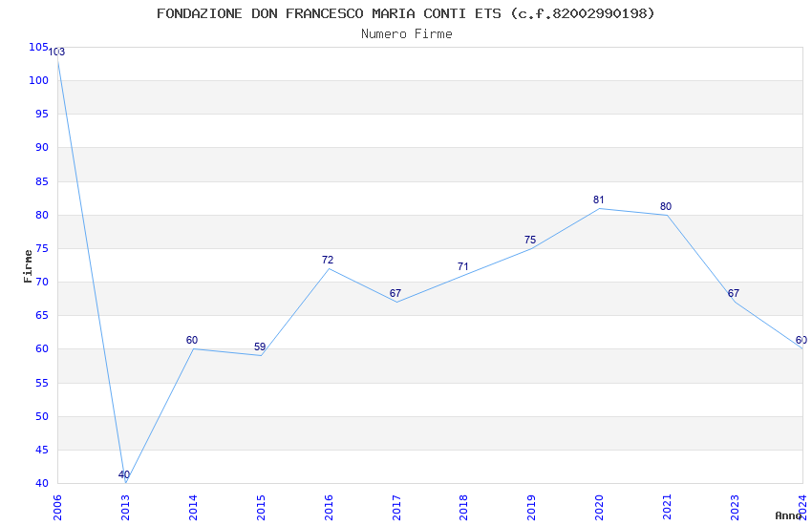Click the 2013 x-axis year label
Screen dimensions: 812x525
click(125, 507)
